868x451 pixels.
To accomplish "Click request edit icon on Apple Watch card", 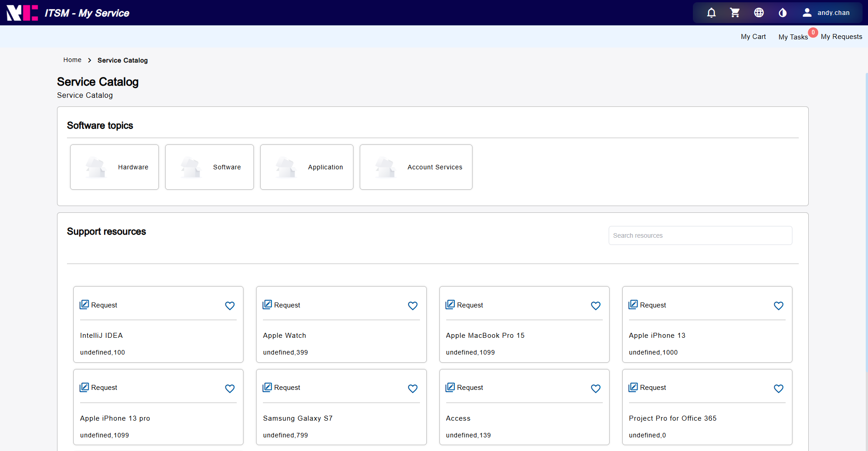I will [x=267, y=305].
